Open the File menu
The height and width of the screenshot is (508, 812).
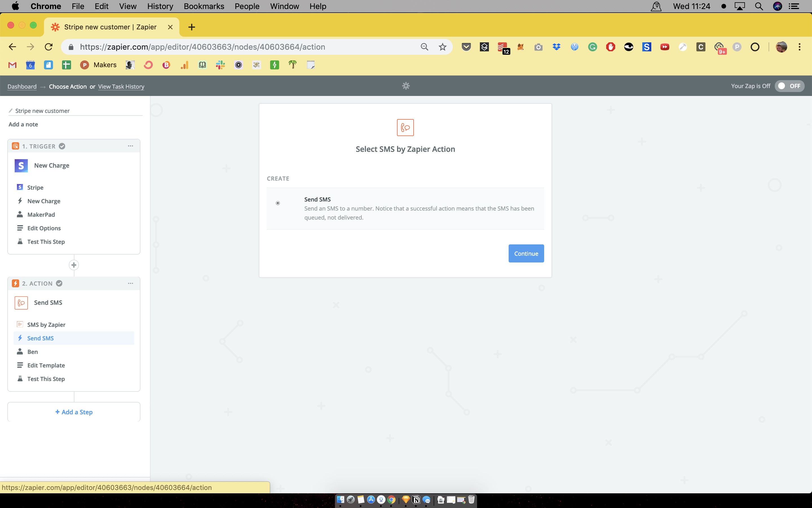(78, 6)
